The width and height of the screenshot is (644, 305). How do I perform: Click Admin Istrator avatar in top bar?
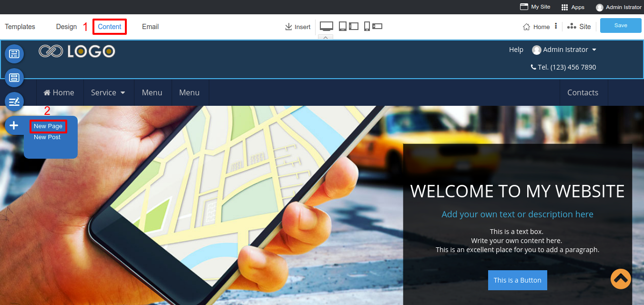point(600,7)
